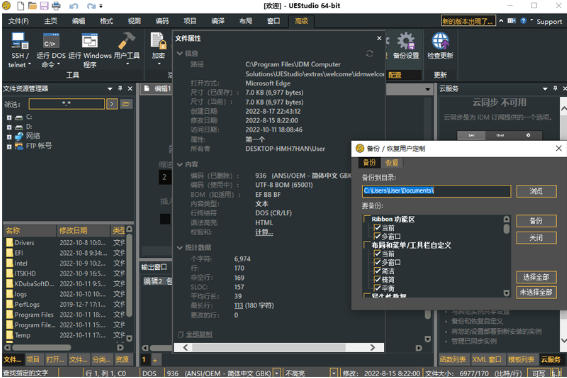Select the D: drive icon
567x378 pixels.
19,127
